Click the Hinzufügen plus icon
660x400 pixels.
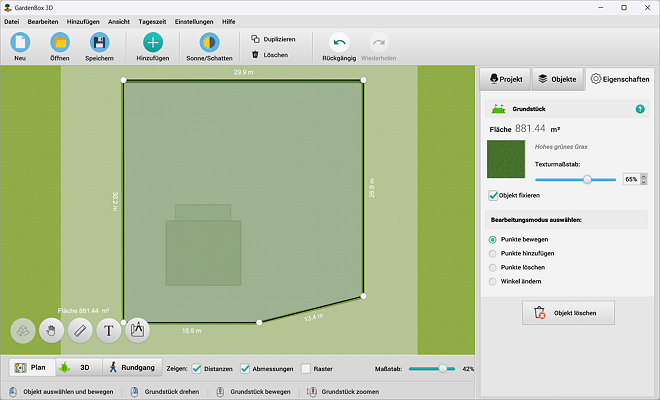[x=153, y=42]
